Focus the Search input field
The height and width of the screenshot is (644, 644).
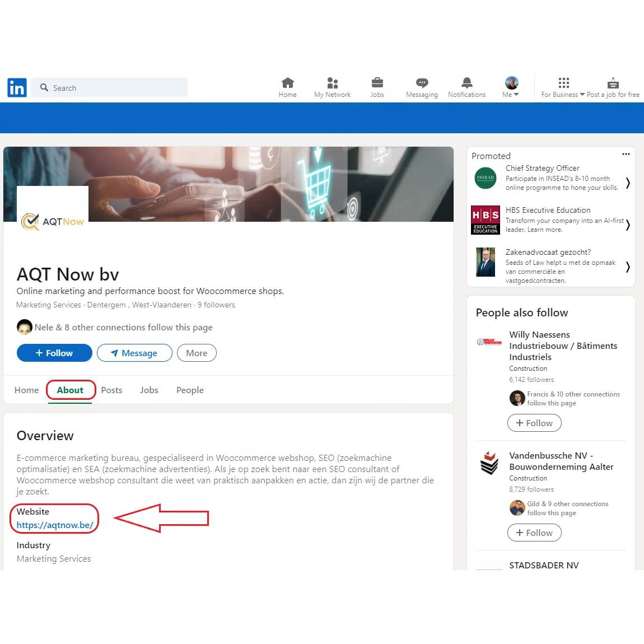pyautogui.click(x=109, y=87)
